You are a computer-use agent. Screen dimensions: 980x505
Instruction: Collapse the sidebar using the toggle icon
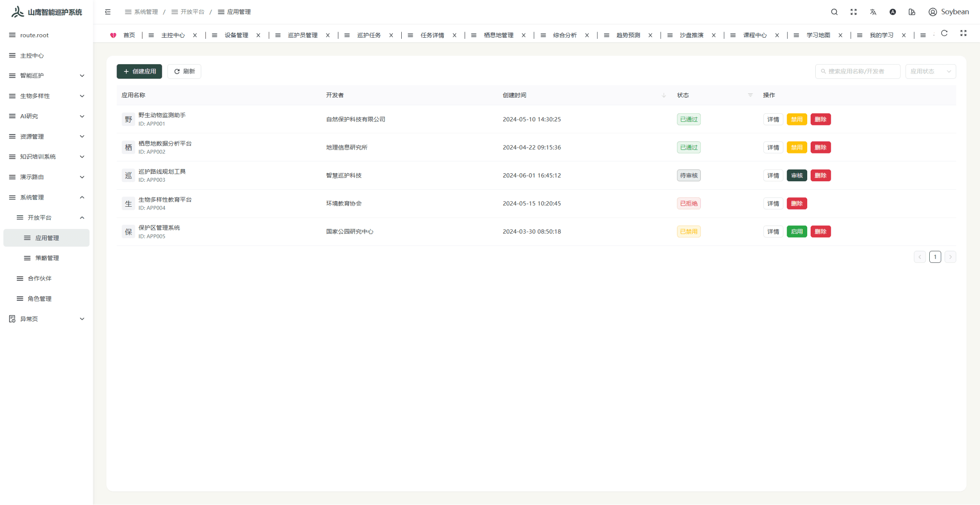[108, 12]
